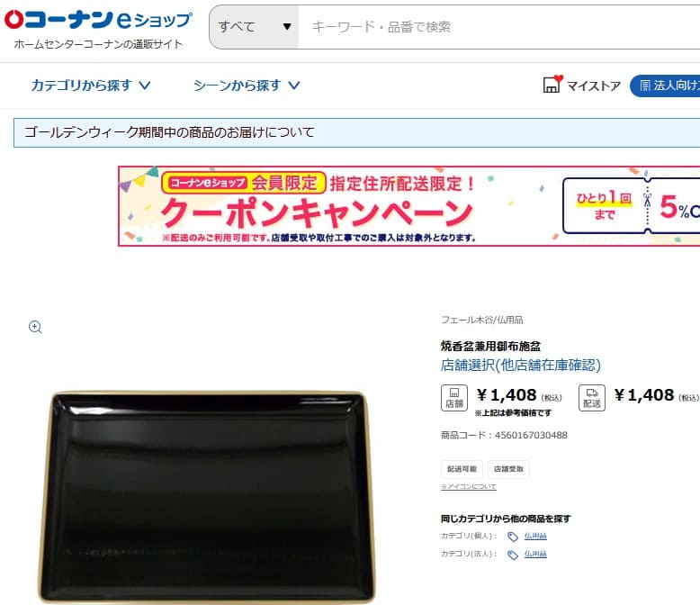Image resolution: width=700 pixels, height=605 pixels.
Task: Open the ※アイコンについて link
Action: [469, 486]
